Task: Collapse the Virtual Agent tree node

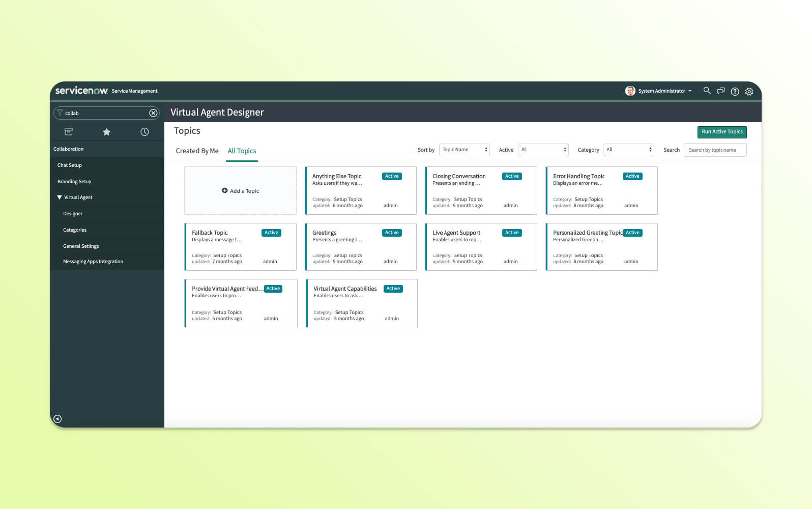Action: pos(60,197)
